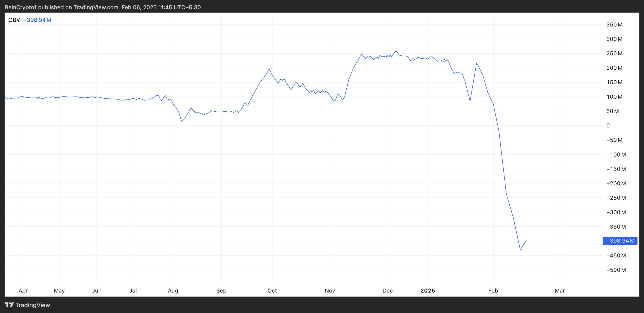Click the Aug label on the time axis
Screen dimensions: 644x313
(173, 290)
